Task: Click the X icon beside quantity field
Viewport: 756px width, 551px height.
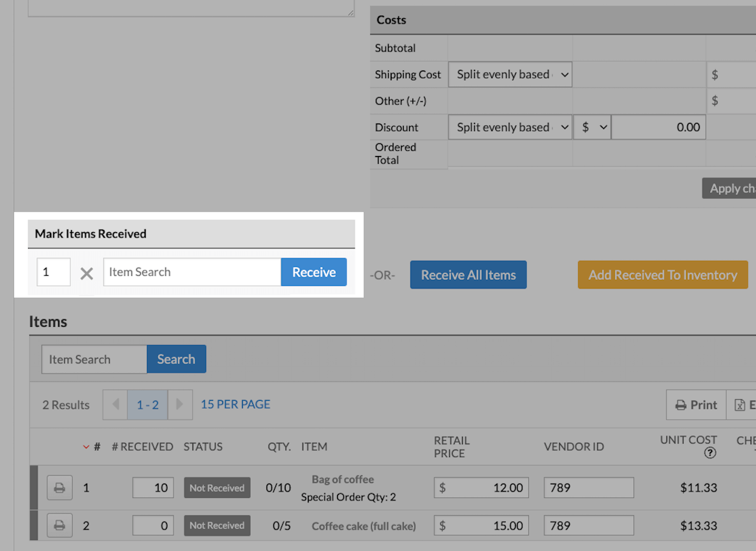Action: coord(87,273)
